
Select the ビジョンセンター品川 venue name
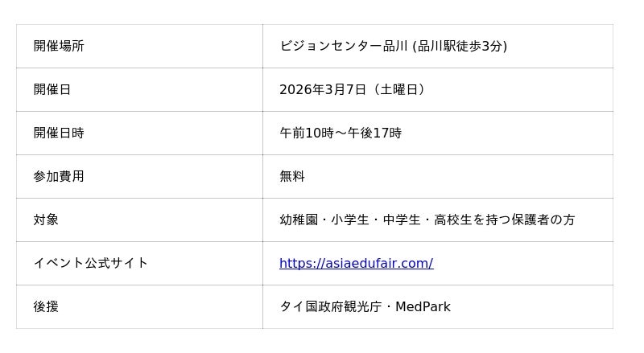click(344, 46)
